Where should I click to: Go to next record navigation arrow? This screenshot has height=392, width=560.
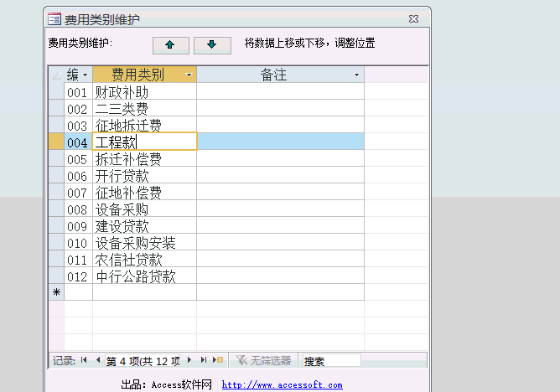(x=189, y=360)
